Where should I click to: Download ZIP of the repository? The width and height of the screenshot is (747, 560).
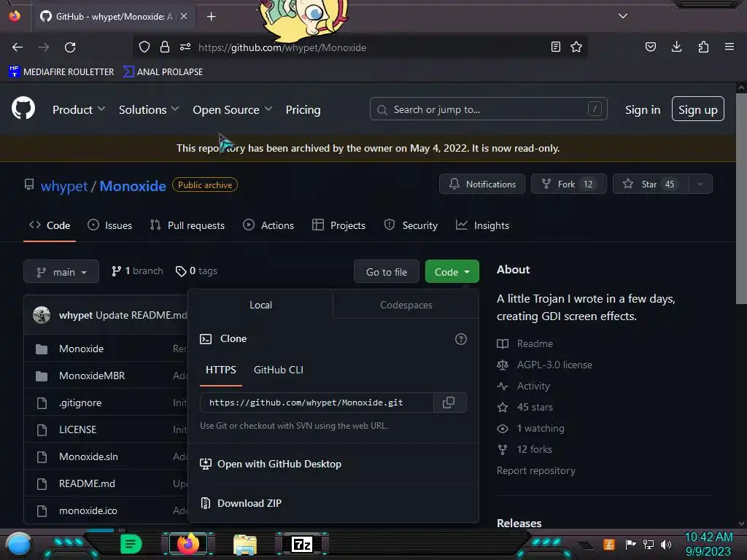click(x=241, y=503)
